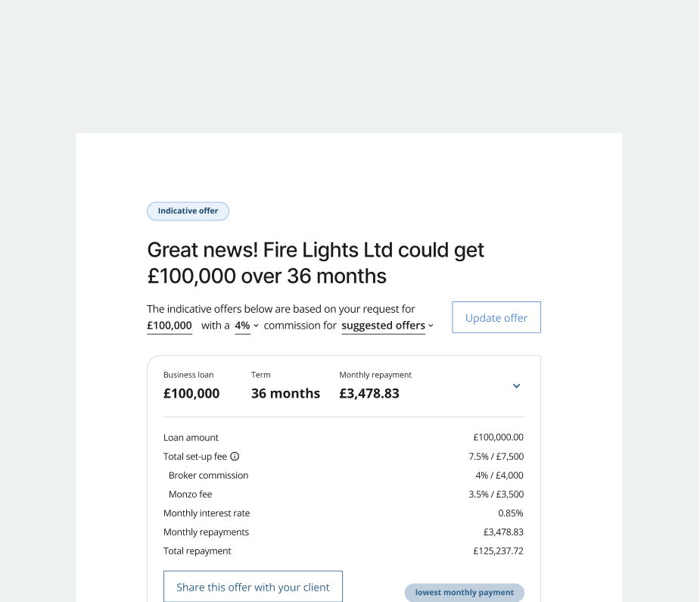The width and height of the screenshot is (700, 602).
Task: Click the Loan amount row label
Action: point(191,438)
